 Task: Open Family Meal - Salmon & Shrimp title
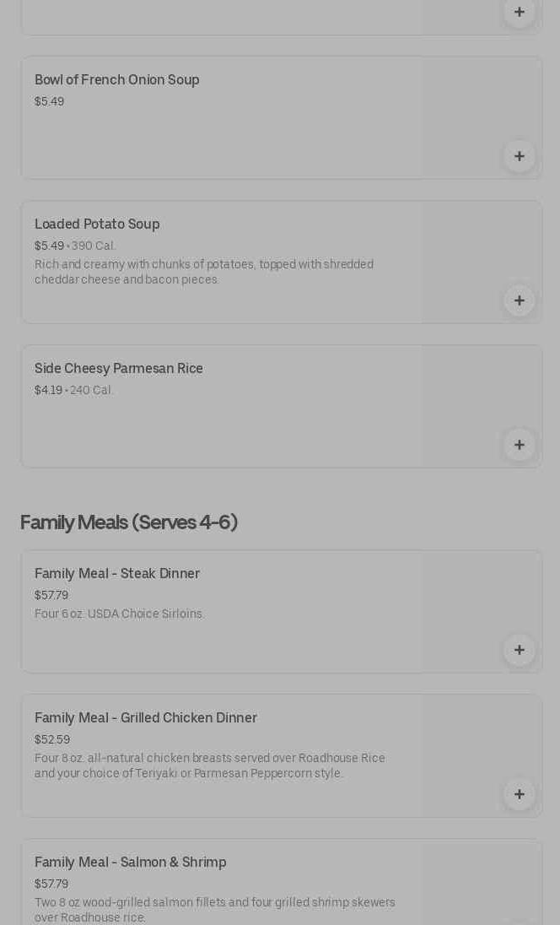[x=131, y=863]
